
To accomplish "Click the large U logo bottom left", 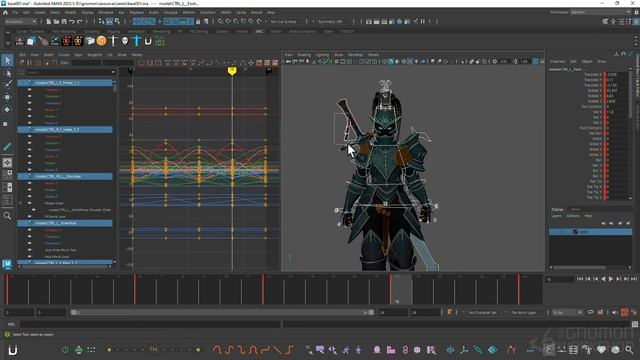I will [13, 350].
